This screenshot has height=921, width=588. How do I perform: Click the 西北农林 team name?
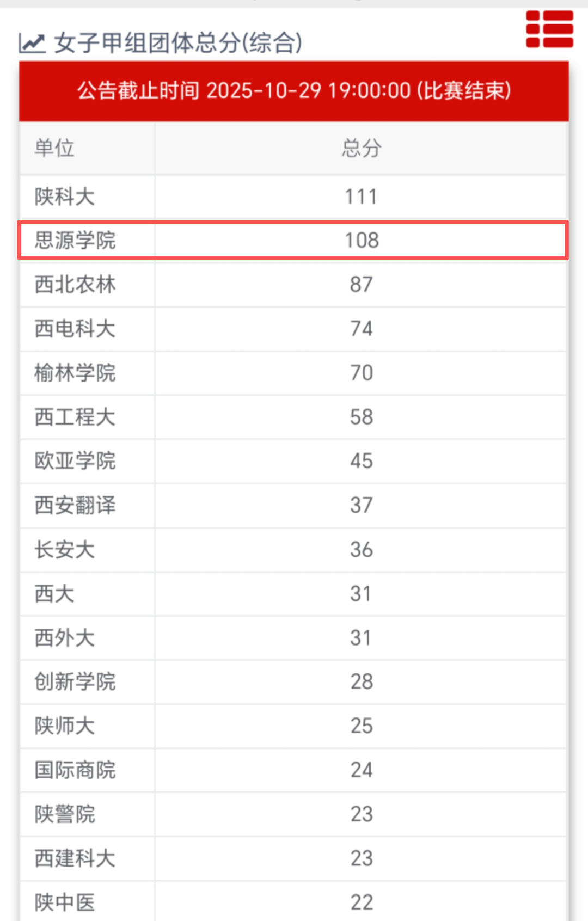click(73, 285)
